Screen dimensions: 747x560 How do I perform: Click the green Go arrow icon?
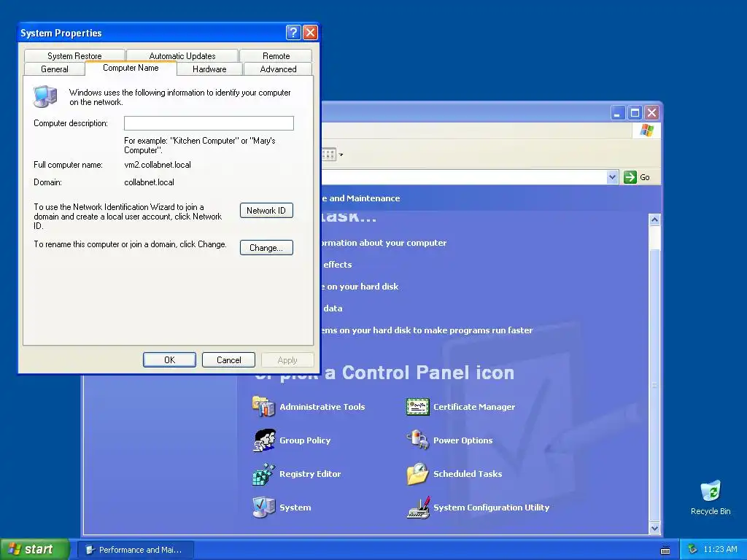point(630,177)
